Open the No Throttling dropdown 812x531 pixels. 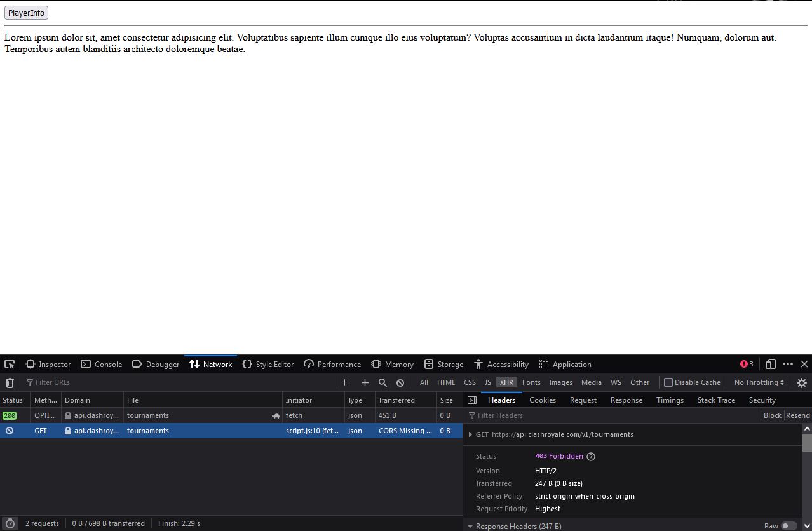759,382
